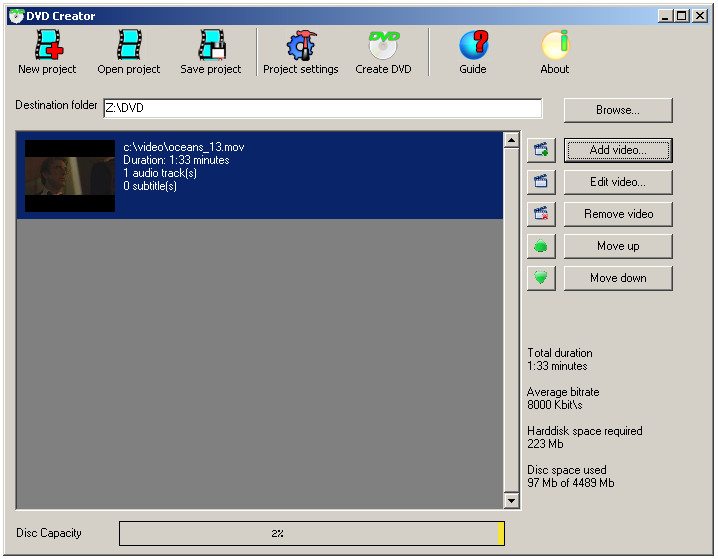Minimize the DVD Creator window
Screen dimensions: 718x559
pyautogui.click(x=665, y=16)
